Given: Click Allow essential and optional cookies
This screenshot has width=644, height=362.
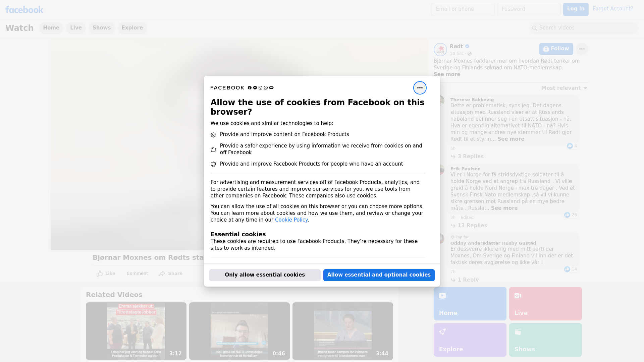Looking at the screenshot, I should pos(379,275).
